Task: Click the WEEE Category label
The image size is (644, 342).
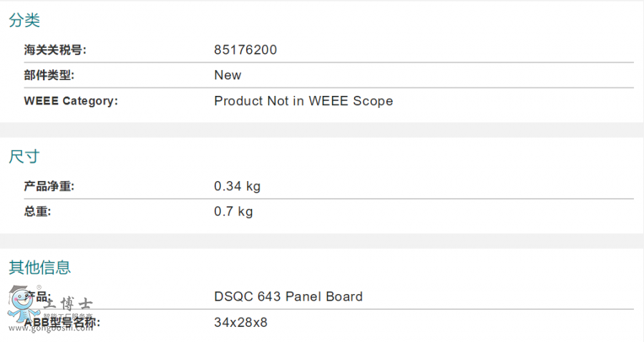Action: (x=71, y=101)
